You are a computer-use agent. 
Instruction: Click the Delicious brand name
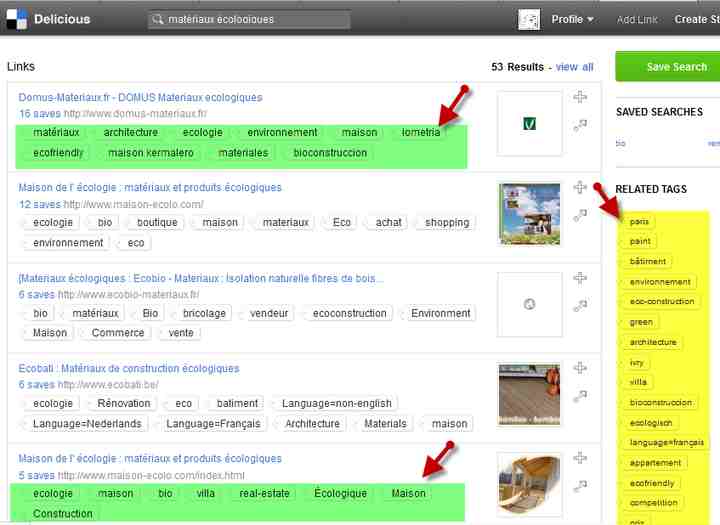[62, 19]
